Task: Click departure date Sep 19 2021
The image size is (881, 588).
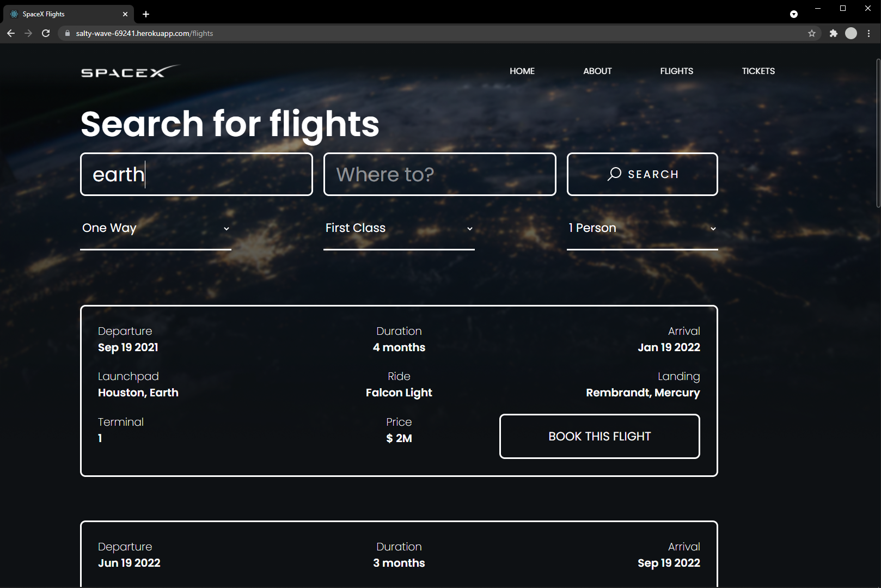Action: [x=128, y=347]
